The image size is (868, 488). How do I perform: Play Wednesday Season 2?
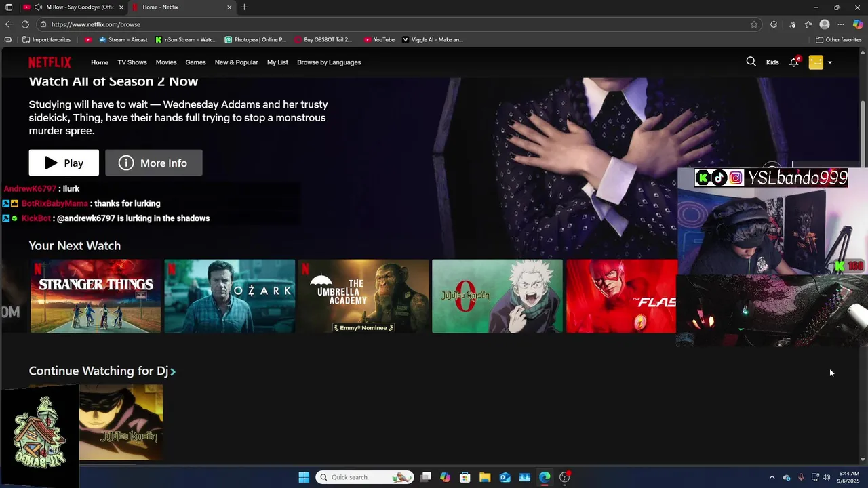(64, 163)
